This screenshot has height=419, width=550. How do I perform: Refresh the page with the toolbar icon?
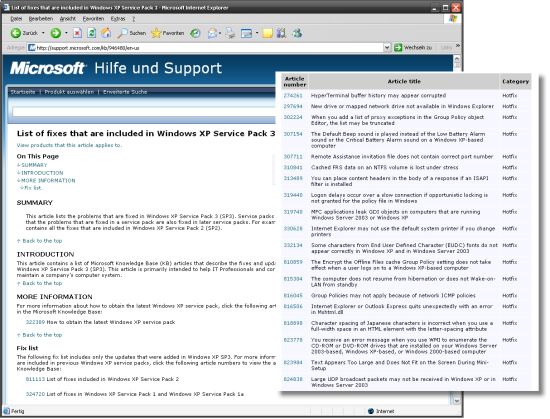(x=92, y=33)
